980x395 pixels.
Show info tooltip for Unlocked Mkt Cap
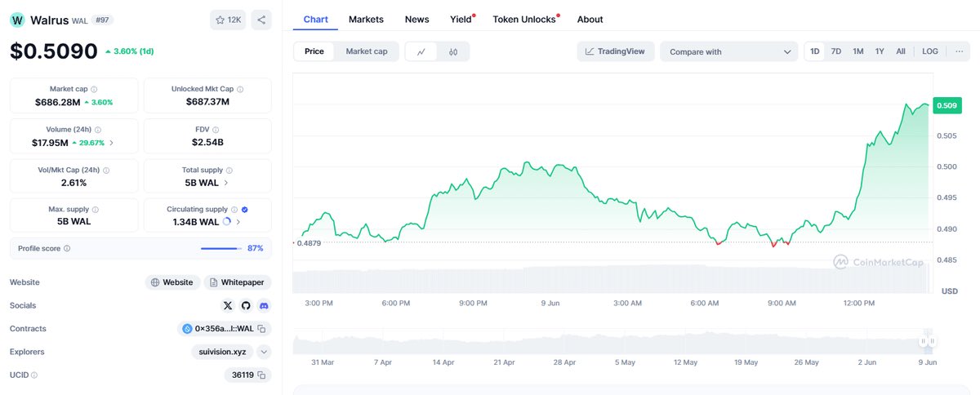click(x=240, y=89)
